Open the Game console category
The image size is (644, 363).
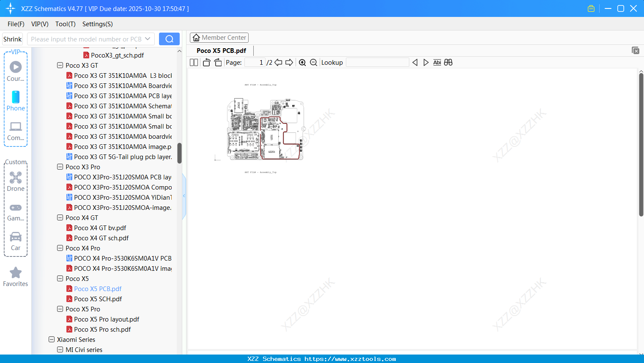click(x=16, y=212)
